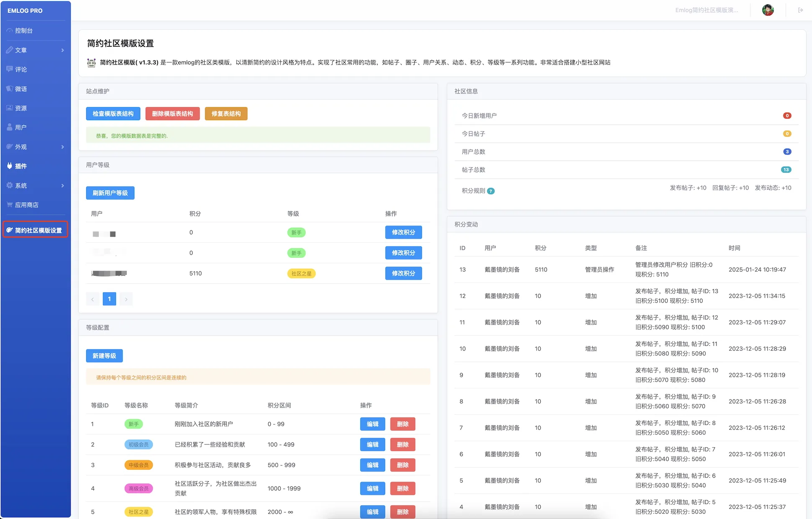Go to next page of user levels
Viewport: 812px width, 519px height.
[x=126, y=299]
